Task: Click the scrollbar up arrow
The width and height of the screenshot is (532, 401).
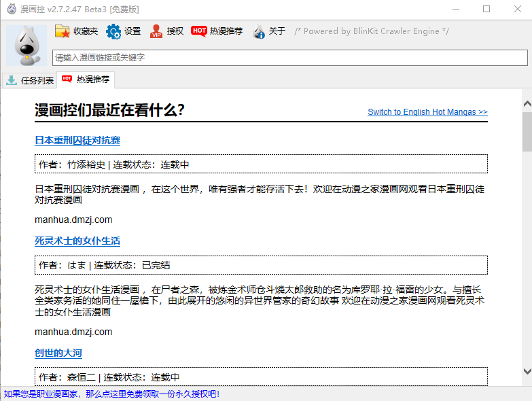Action: tap(527, 103)
